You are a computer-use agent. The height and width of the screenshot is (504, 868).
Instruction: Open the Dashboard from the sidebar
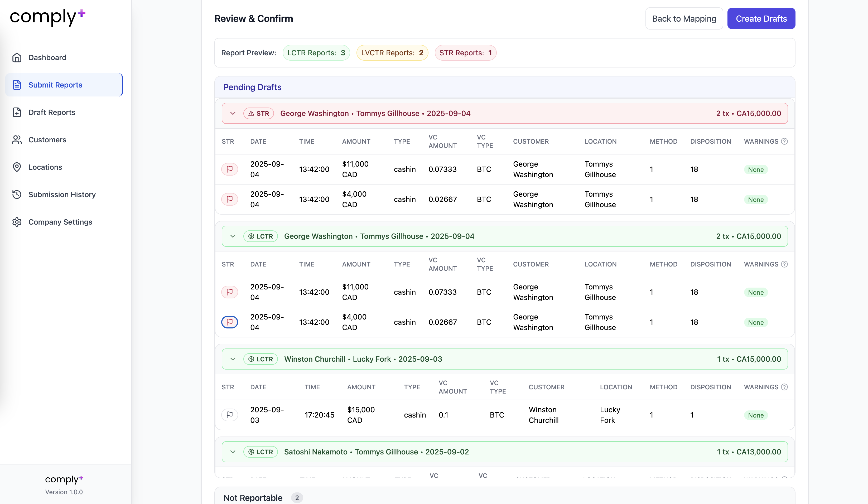(x=47, y=57)
